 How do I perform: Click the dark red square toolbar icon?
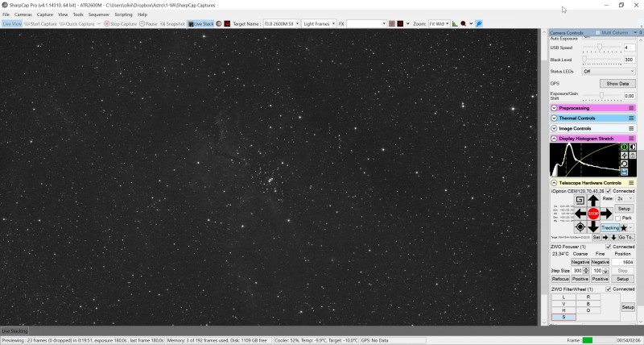click(227, 24)
